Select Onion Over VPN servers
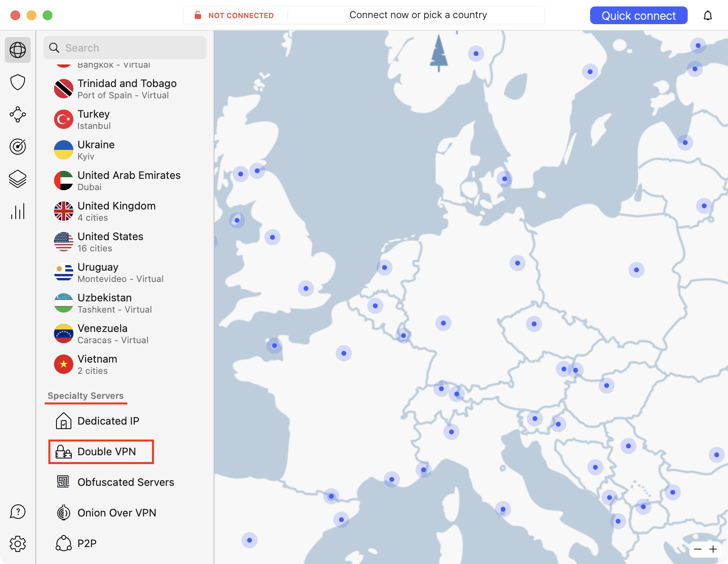This screenshot has height=564, width=728. (116, 513)
